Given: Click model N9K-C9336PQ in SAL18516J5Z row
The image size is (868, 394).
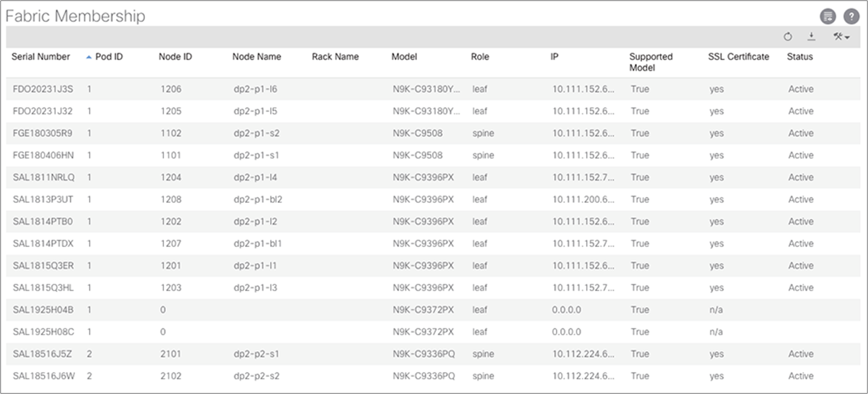Looking at the screenshot, I should pos(424,354).
